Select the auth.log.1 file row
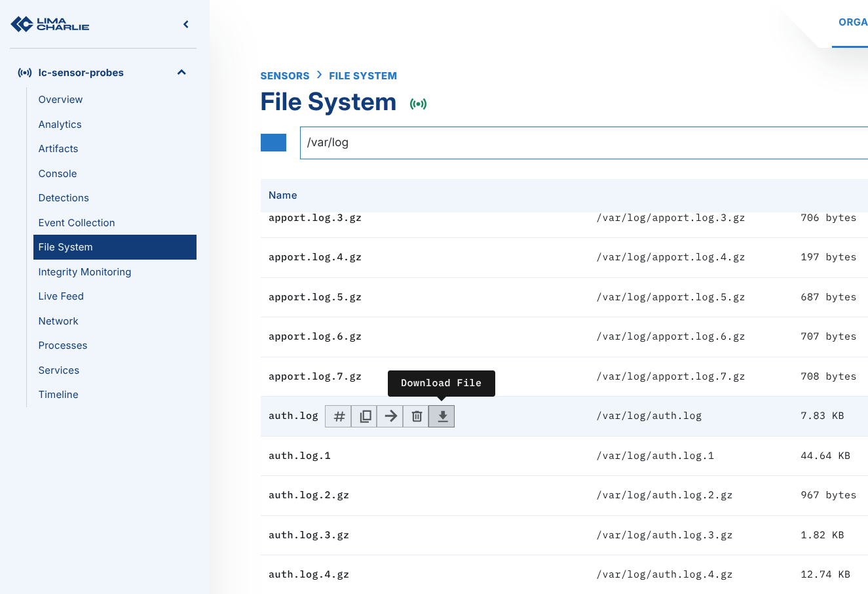868x594 pixels. pos(299,456)
